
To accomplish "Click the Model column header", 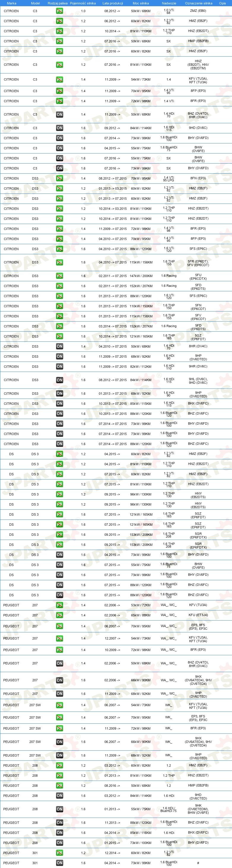I will (x=35, y=3).
